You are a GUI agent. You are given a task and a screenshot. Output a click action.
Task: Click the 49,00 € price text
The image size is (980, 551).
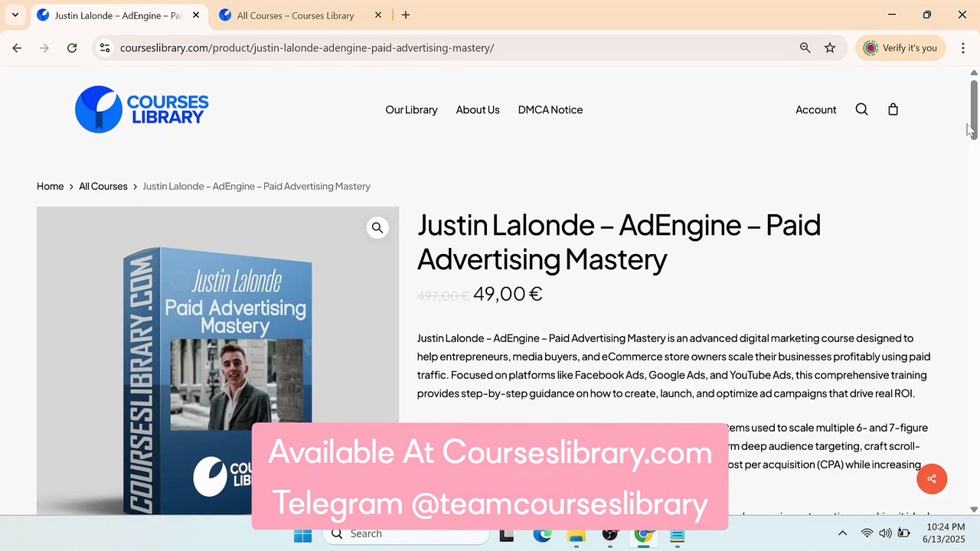pyautogui.click(x=508, y=294)
